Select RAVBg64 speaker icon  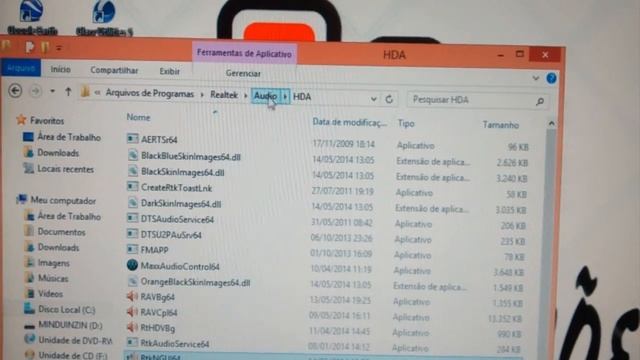point(132,296)
